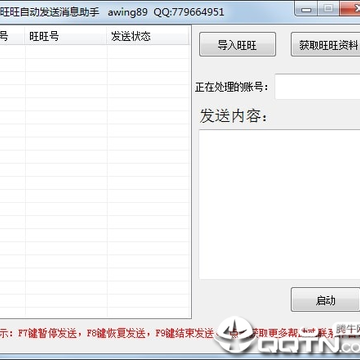Click the red F7键暂停发送 hint text
The width and height of the screenshot is (360, 360).
(48, 333)
